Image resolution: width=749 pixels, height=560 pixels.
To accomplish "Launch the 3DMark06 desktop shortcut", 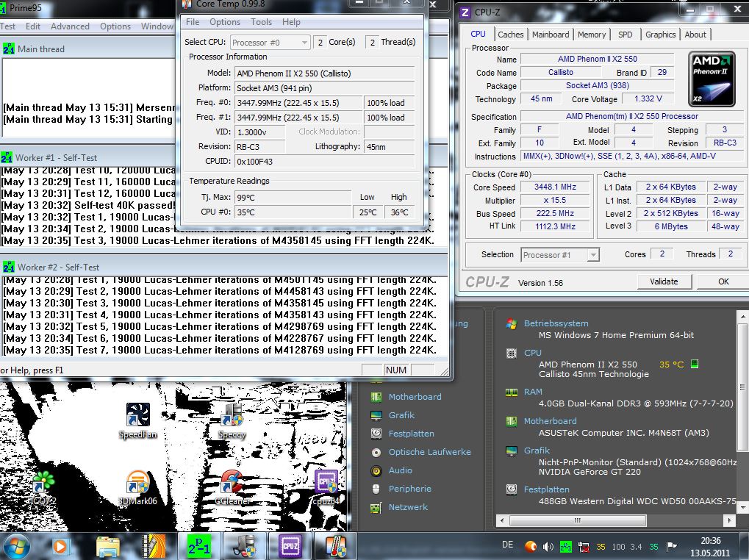I will [x=137, y=487].
